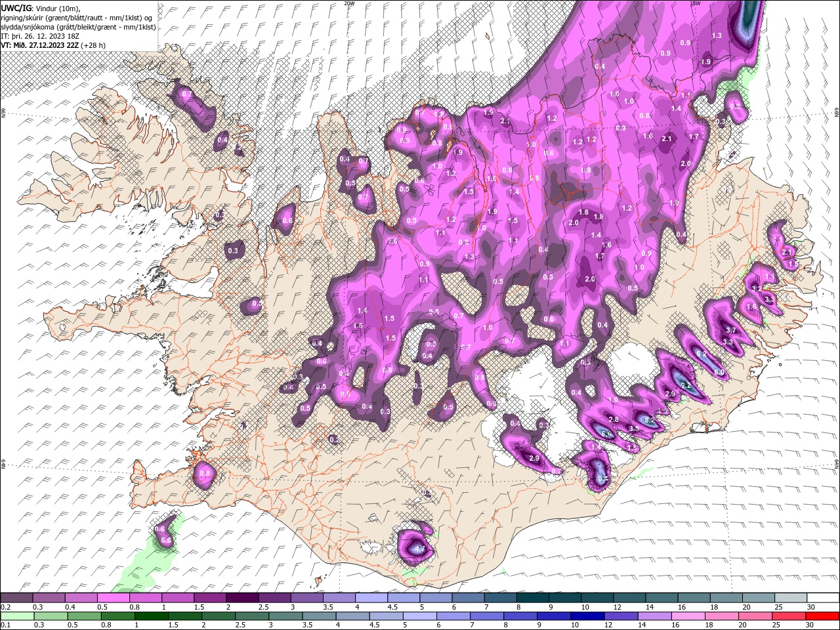Select the darkest green rain swatch between 1 and 1.5
The height and width of the screenshot is (630, 840).
[x=152, y=616]
